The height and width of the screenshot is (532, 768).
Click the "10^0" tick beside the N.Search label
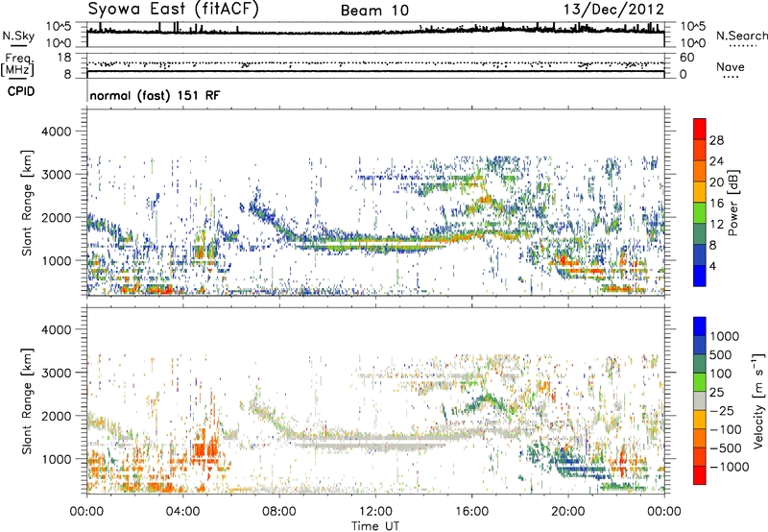(693, 43)
